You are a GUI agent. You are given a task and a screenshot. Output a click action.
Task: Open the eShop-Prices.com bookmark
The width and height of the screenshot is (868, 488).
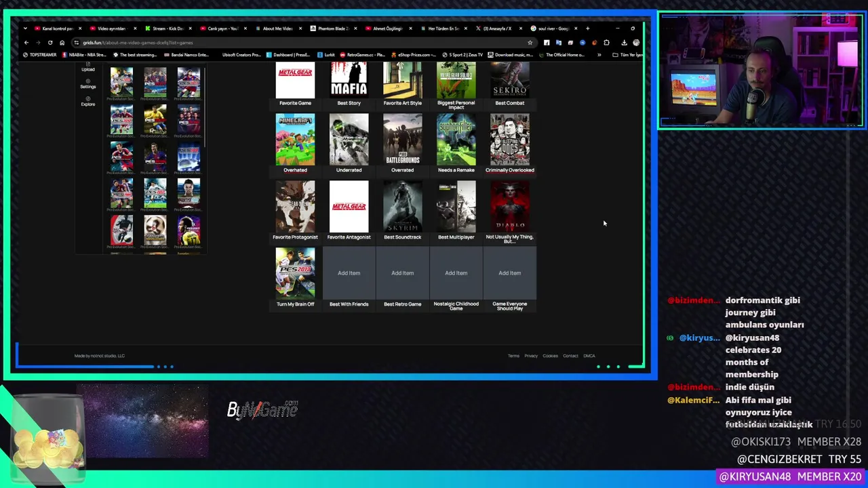[414, 55]
